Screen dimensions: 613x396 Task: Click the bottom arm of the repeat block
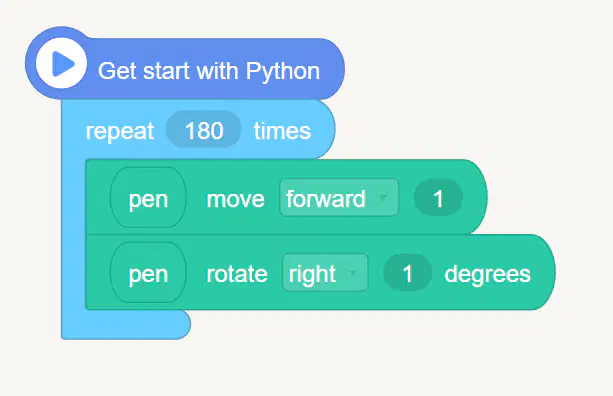(x=126, y=325)
